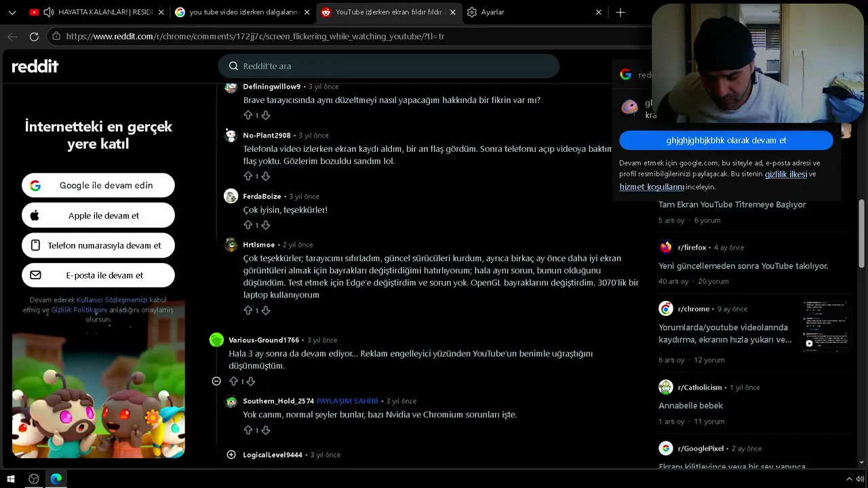Close the Ayarlar tab

tap(599, 12)
